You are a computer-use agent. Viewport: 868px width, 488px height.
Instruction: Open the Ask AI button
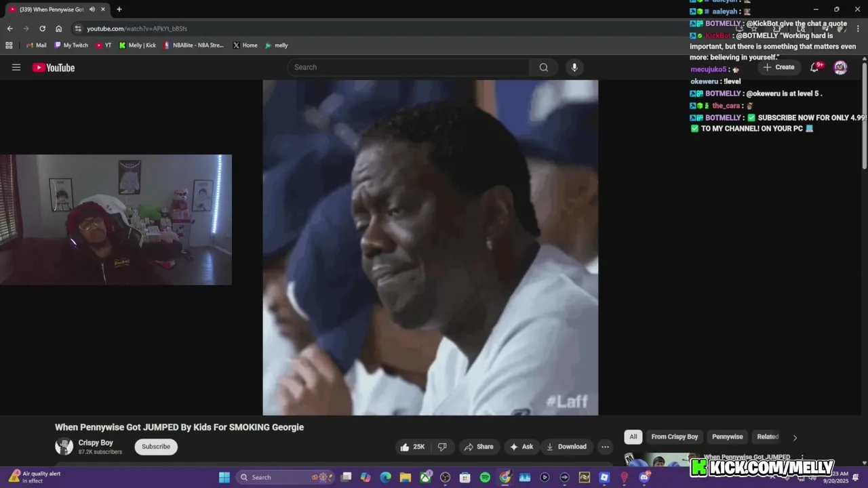tap(521, 447)
